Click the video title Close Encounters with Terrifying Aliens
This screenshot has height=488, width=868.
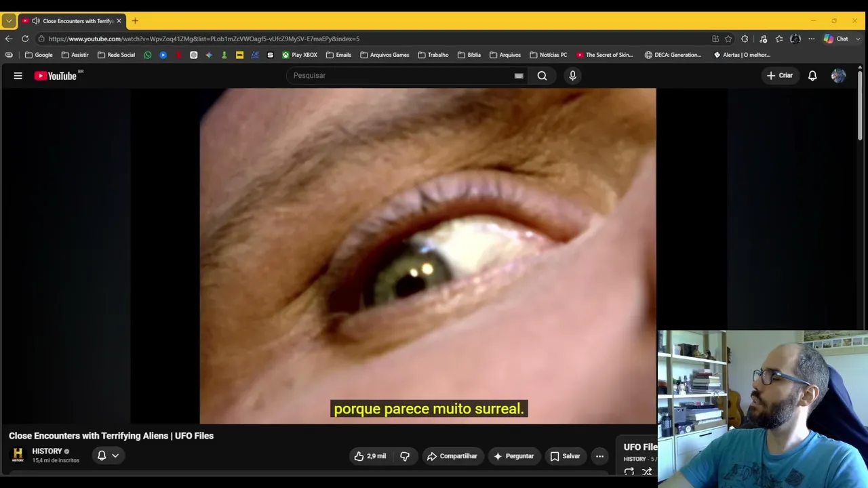pos(111,436)
